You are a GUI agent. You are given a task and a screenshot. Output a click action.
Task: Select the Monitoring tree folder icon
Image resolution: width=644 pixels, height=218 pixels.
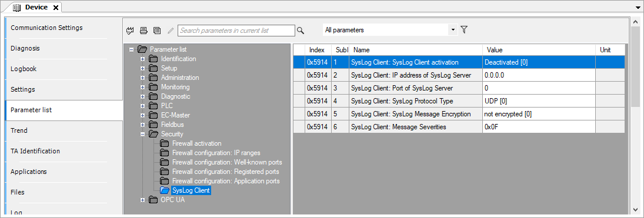coord(153,87)
